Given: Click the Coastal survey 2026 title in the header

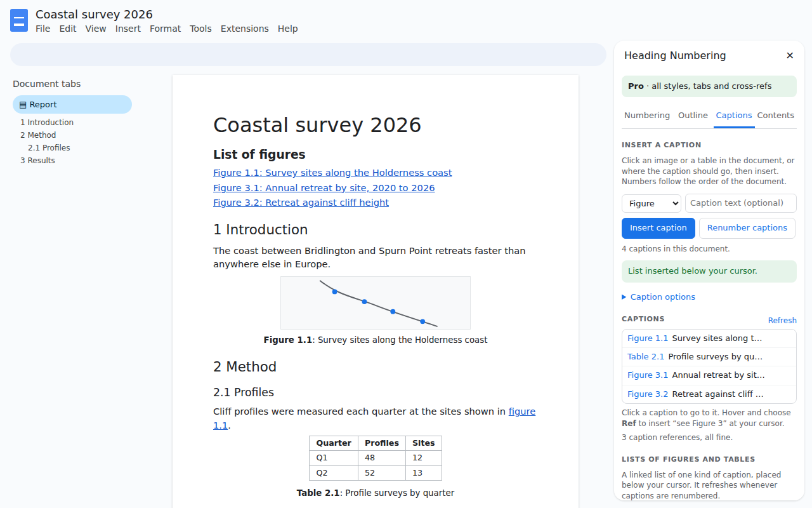Looking at the screenshot, I should pos(94,15).
